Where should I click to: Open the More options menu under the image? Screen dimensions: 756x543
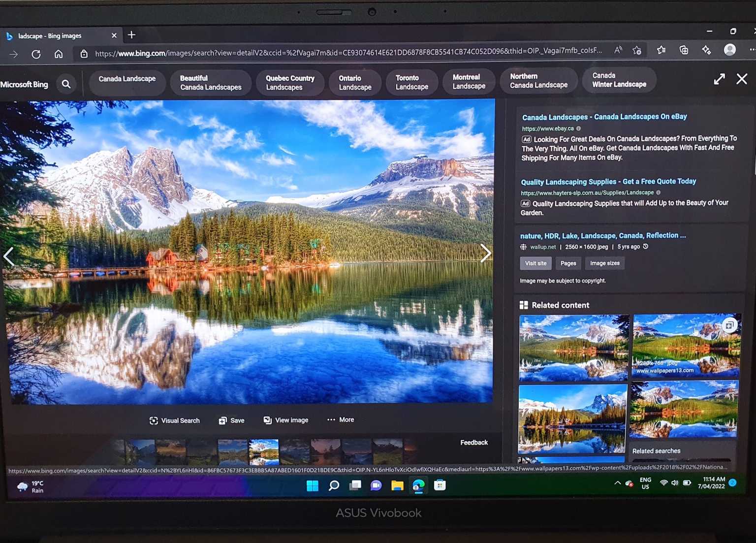(340, 420)
